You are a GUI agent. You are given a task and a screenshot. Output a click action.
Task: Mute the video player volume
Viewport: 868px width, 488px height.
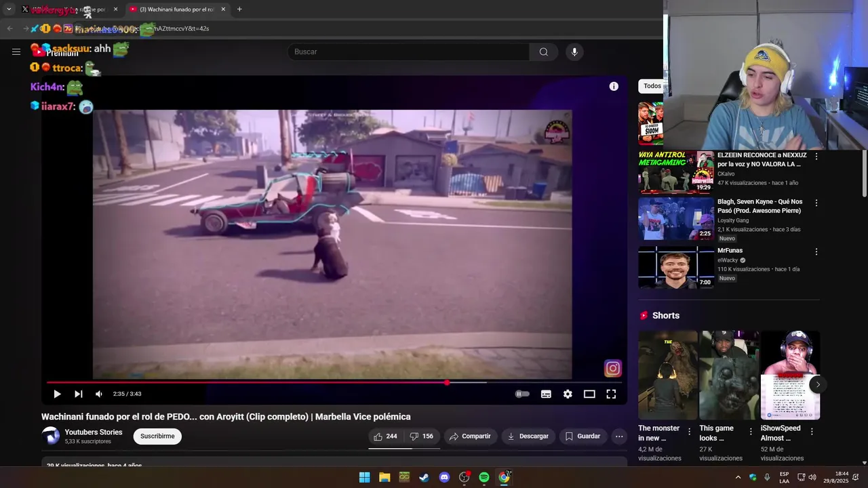pos(99,394)
